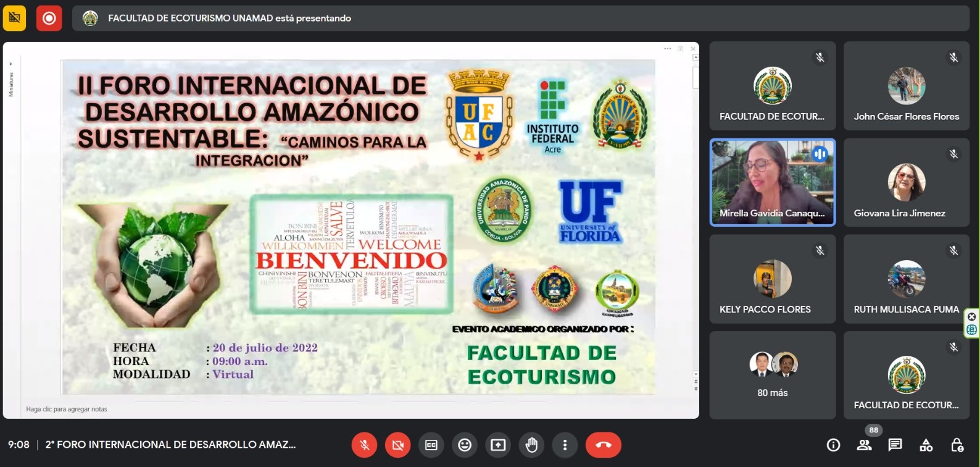This screenshot has height=467, width=980.
Task: Click the muted mic icon on Giovana Lira Jimenez tile
Action: click(953, 154)
